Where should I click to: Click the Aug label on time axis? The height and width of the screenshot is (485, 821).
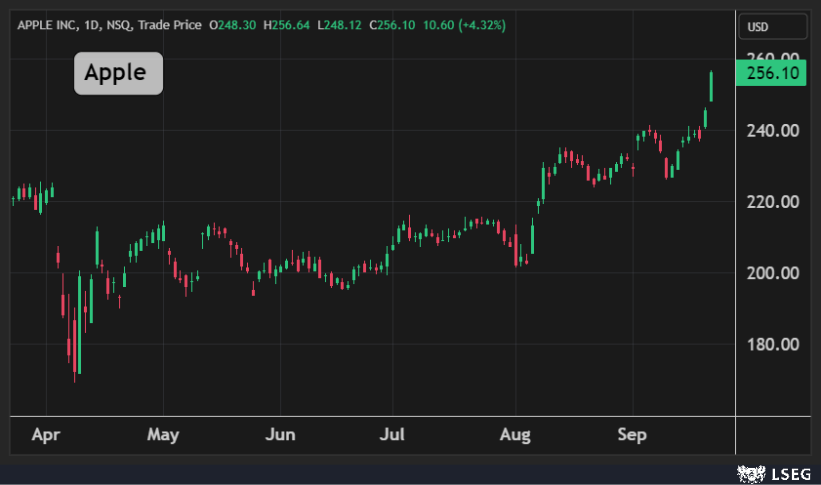point(515,435)
